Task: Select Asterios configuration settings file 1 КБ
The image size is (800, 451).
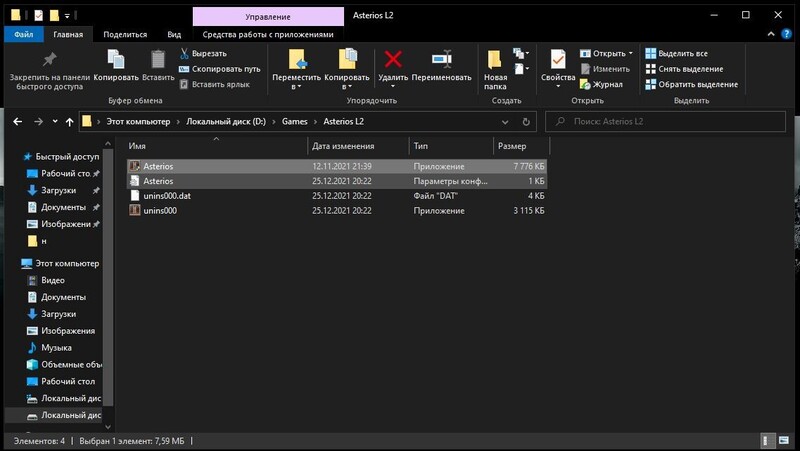Action: click(337, 181)
